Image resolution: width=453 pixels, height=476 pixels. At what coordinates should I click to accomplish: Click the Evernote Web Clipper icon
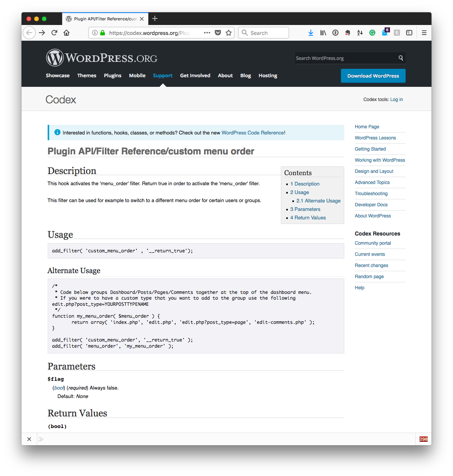coord(347,33)
